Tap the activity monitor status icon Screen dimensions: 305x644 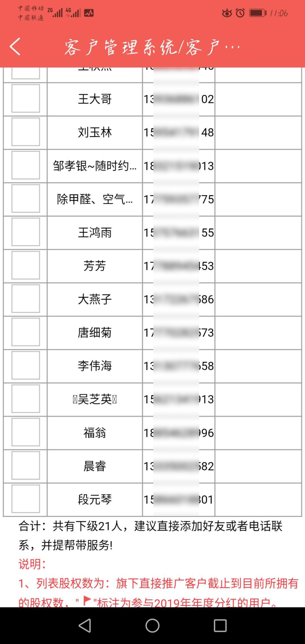coord(89,13)
